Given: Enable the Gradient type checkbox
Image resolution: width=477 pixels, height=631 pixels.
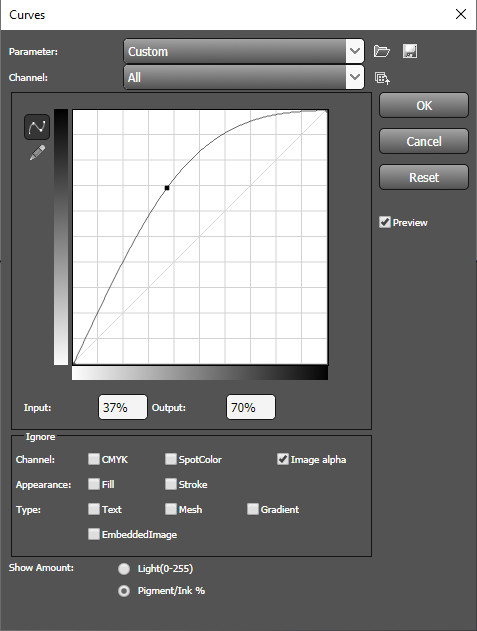Looking at the screenshot, I should click(253, 509).
